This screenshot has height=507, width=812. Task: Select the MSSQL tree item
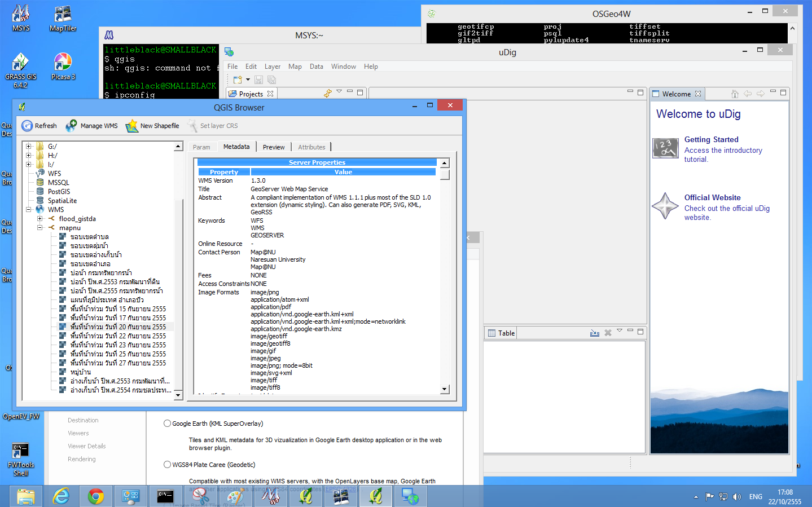click(59, 183)
